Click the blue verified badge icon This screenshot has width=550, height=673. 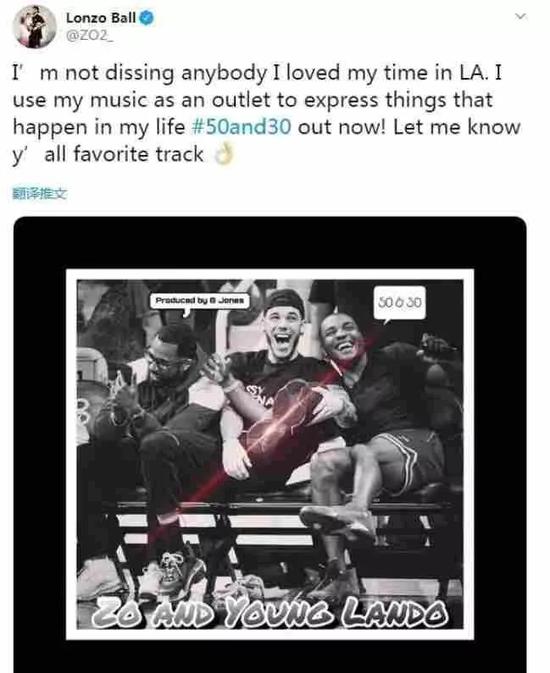[x=146, y=18]
